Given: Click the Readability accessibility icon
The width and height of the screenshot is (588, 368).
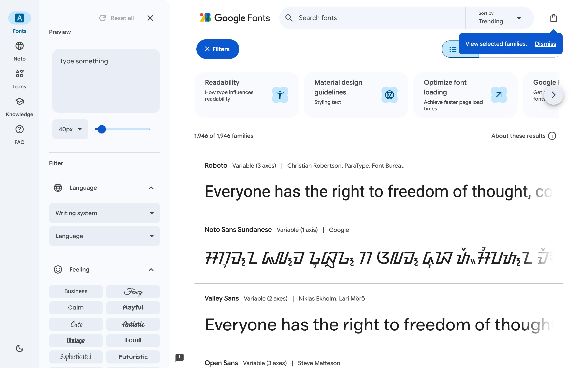Looking at the screenshot, I should point(280,95).
